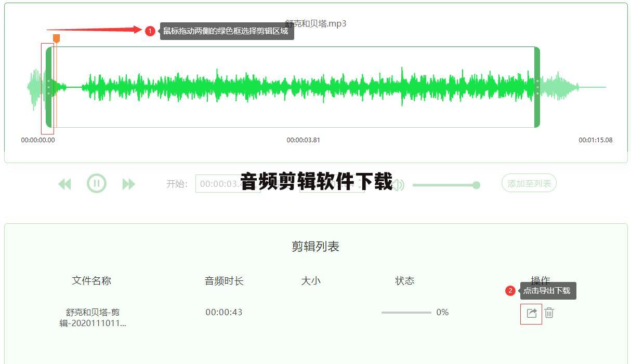631x364 pixels.
Task: Export the 舒克和贝塔 clip with share icon
Action: click(531, 313)
